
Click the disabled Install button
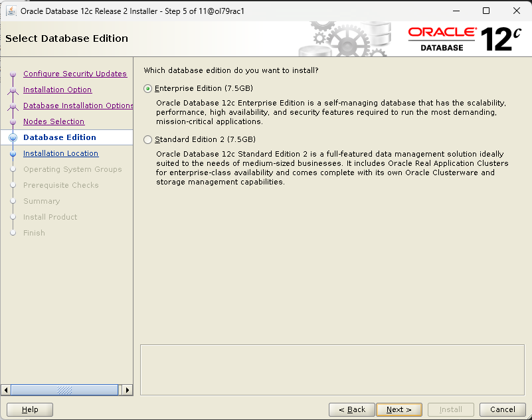tap(450, 409)
